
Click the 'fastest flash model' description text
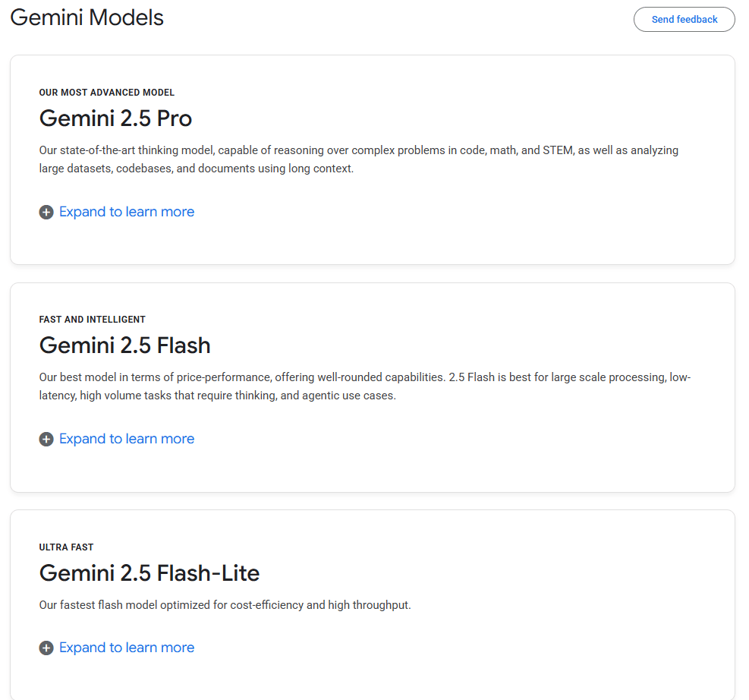[x=225, y=605]
